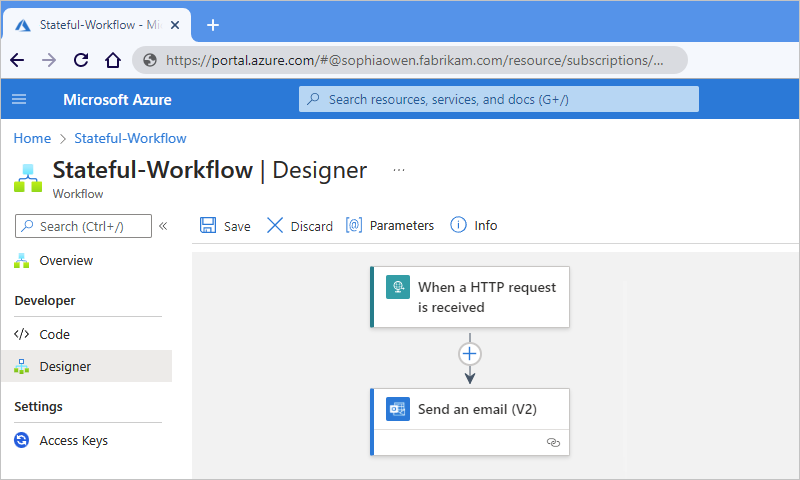Click the Info circle icon
Screen dimensions: 800x480
coord(459,226)
